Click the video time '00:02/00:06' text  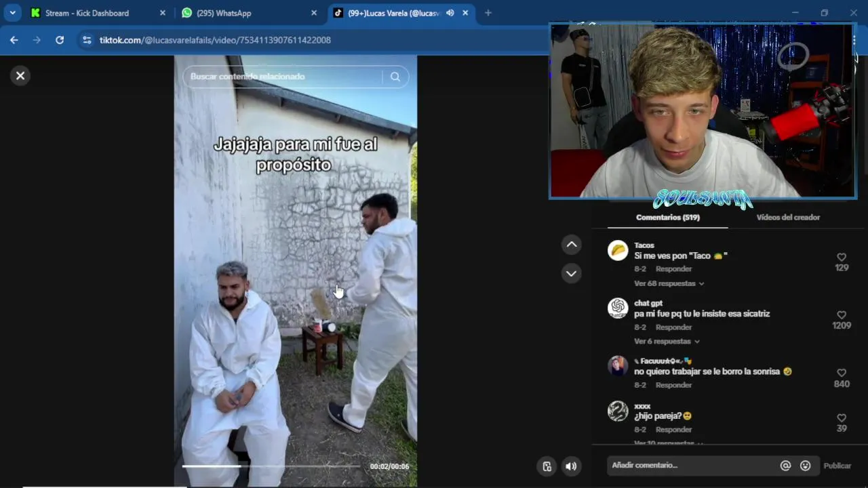tap(389, 466)
